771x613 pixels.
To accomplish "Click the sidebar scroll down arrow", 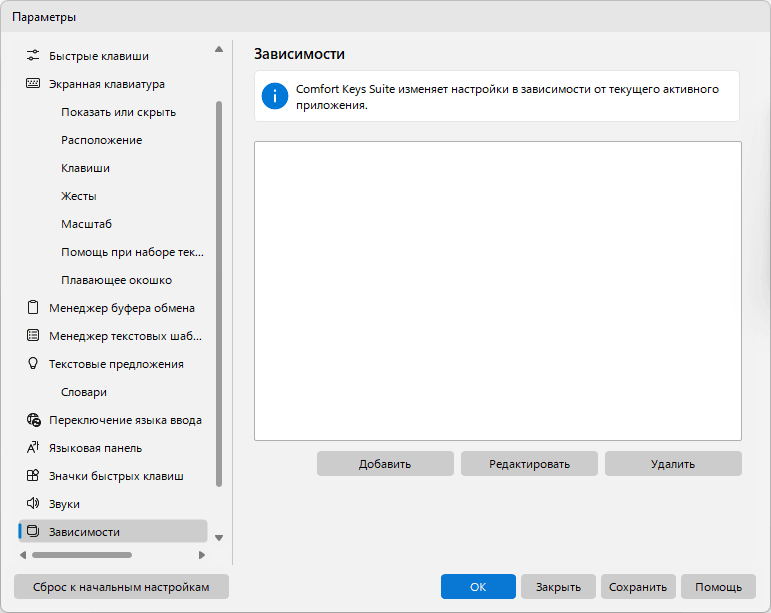I will point(219,538).
